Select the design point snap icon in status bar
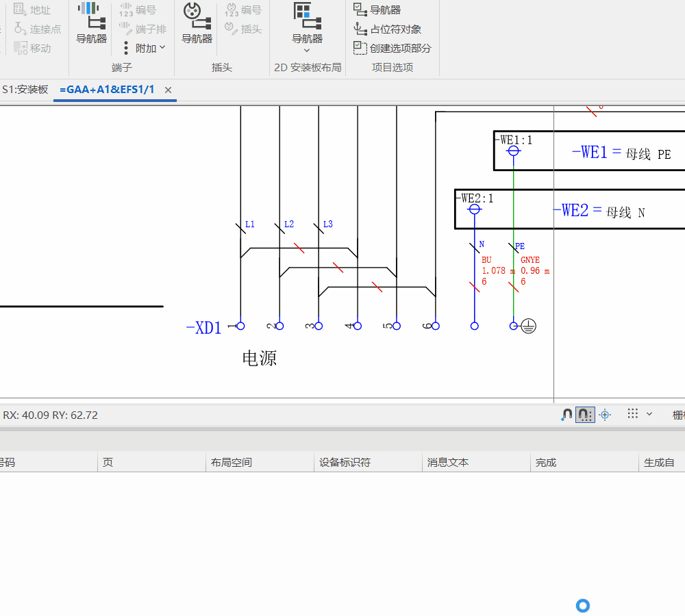Viewport: 685px width, 616px height. click(605, 415)
